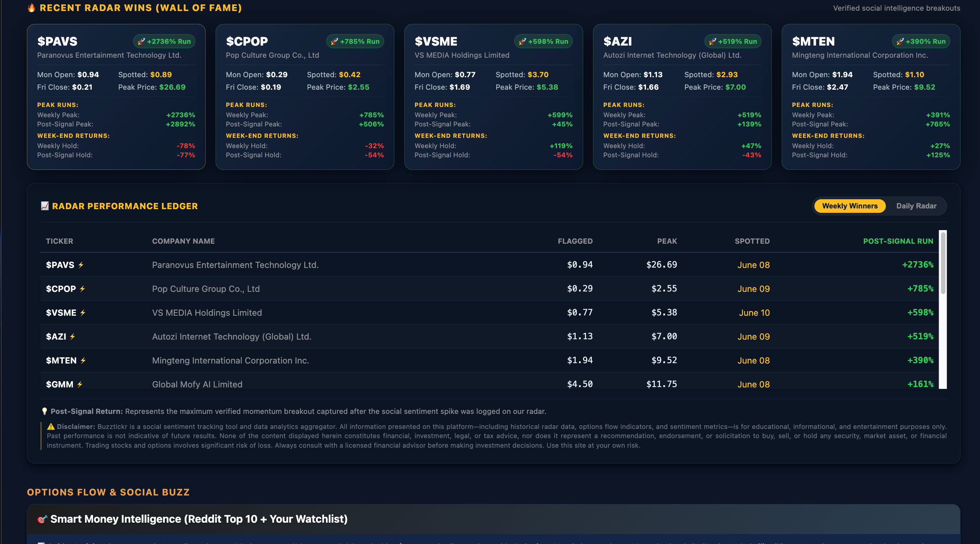Click the +785% Run badge on $CPOP card
Screen dimensions: 980x544
point(355,42)
